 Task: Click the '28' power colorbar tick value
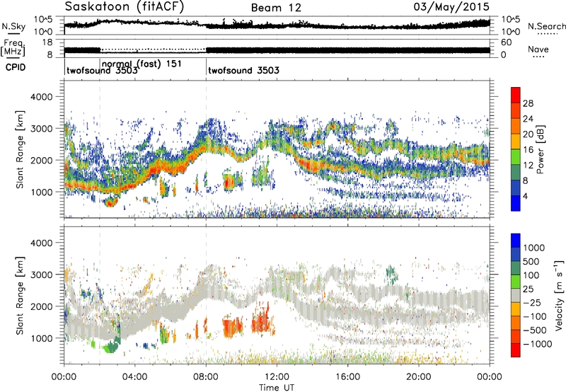tap(528, 103)
